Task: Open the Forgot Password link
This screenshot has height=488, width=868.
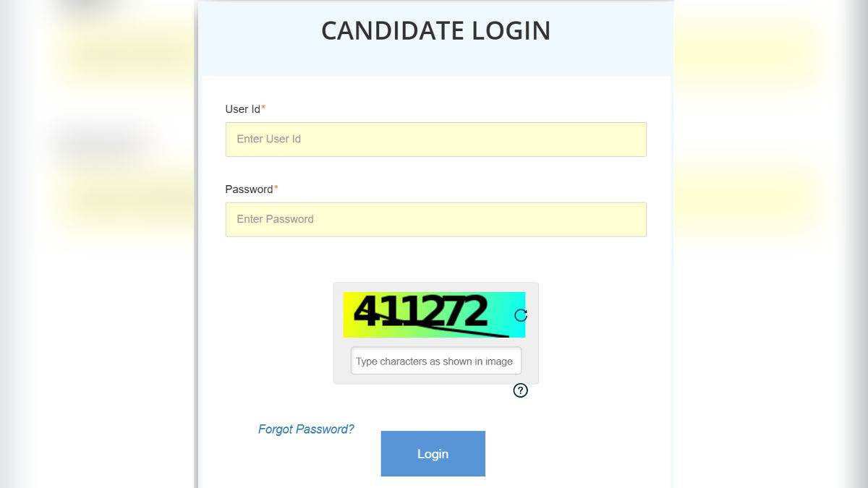Action: coord(306,429)
